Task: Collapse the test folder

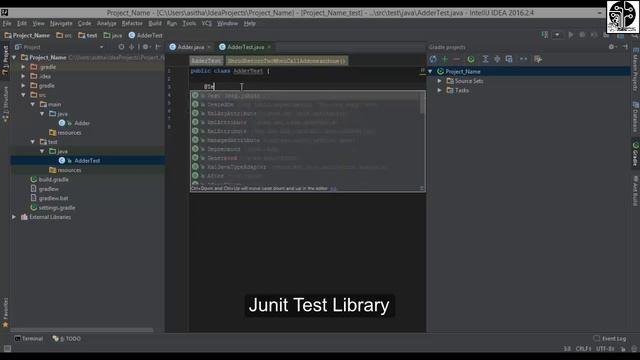Action: (33, 142)
